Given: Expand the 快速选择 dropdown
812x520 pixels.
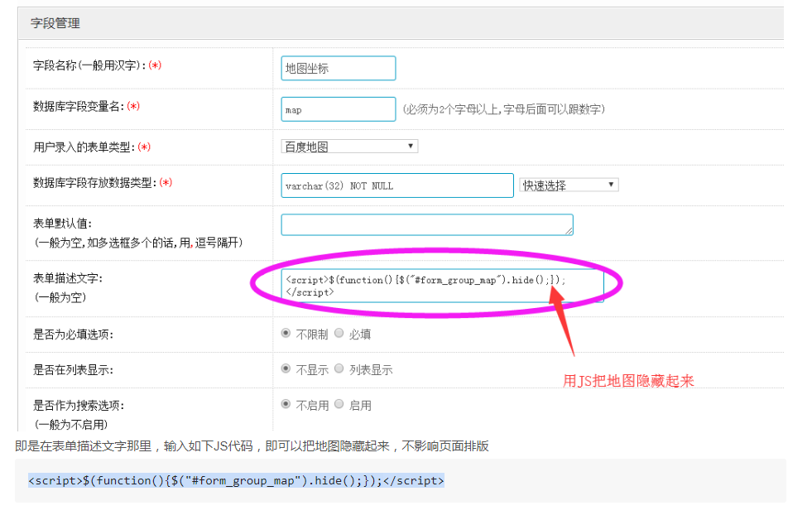Looking at the screenshot, I should (569, 185).
